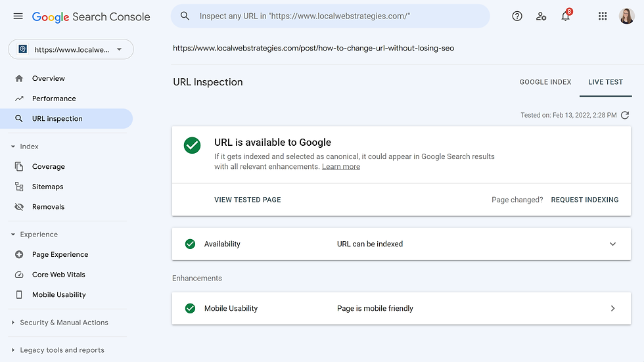Expand the Availability details row
This screenshot has height=362, width=644.
402,244
